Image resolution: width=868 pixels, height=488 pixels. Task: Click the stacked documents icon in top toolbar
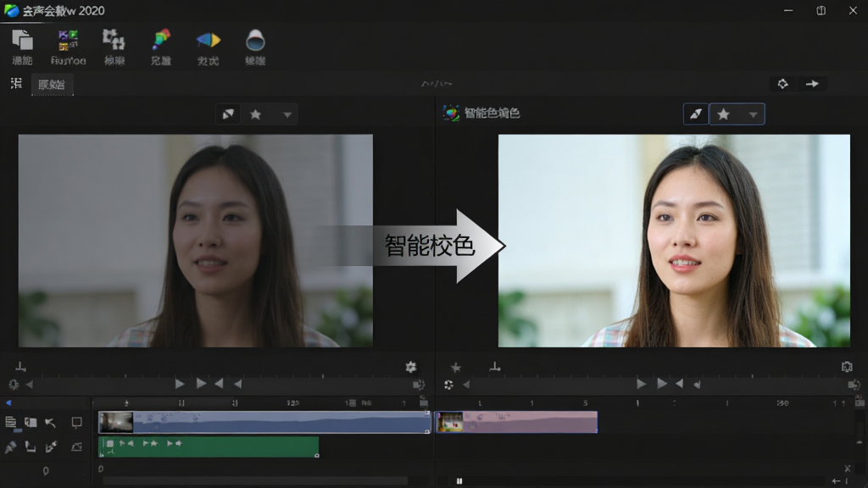pos(22,40)
